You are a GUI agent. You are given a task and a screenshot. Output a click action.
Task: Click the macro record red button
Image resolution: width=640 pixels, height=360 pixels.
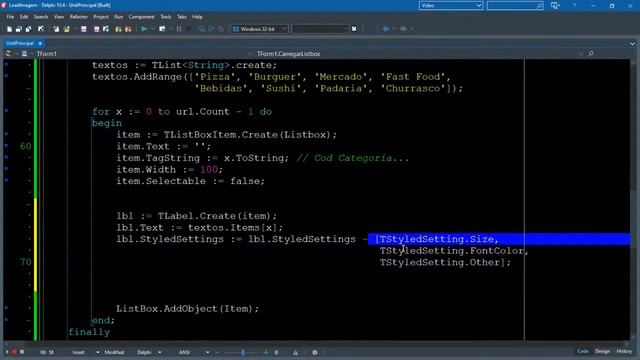point(14,352)
